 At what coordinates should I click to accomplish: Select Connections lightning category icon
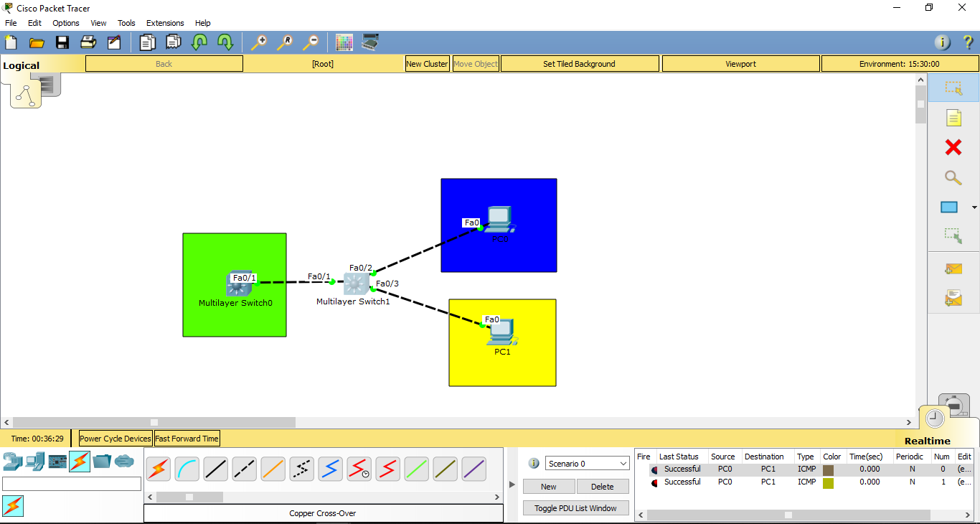coord(80,462)
